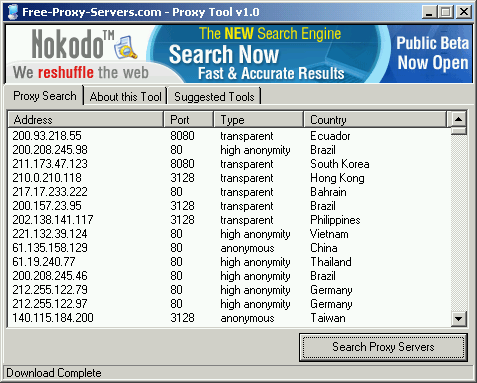This screenshot has width=477, height=383.
Task: Click the Search Proxy Servers button
Action: 383,347
